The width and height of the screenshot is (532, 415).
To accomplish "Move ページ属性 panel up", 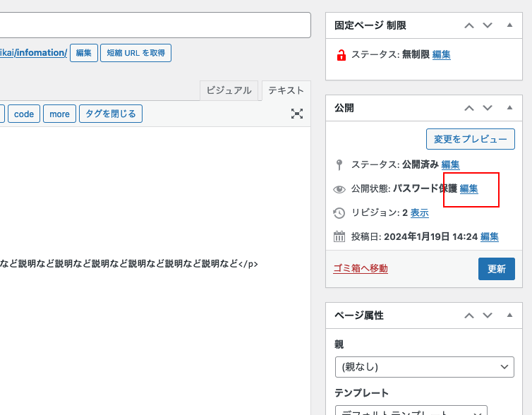I will click(x=469, y=316).
